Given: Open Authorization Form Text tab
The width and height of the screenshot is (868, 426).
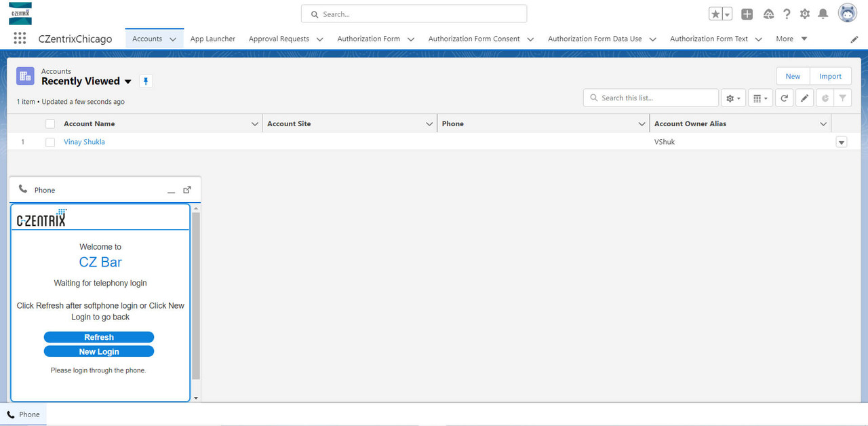Looking at the screenshot, I should click(709, 39).
